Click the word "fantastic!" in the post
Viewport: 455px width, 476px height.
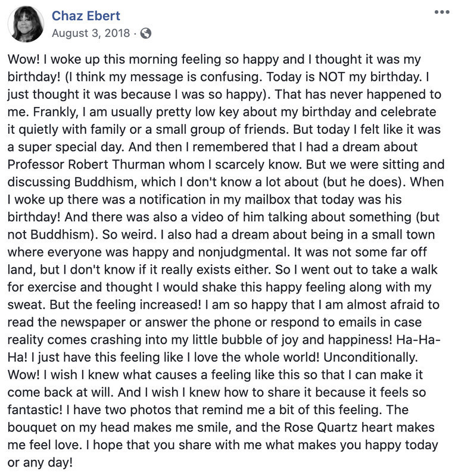(x=35, y=410)
